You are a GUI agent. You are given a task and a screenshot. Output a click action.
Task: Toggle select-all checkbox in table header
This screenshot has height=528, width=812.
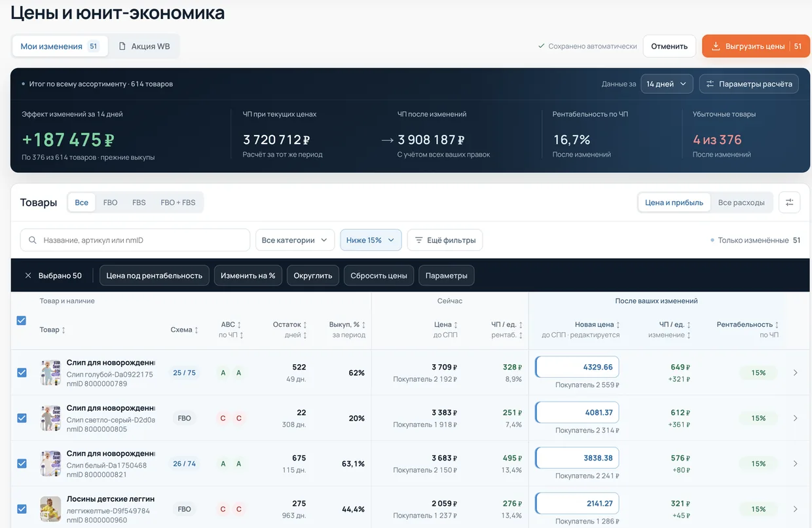pos(22,321)
